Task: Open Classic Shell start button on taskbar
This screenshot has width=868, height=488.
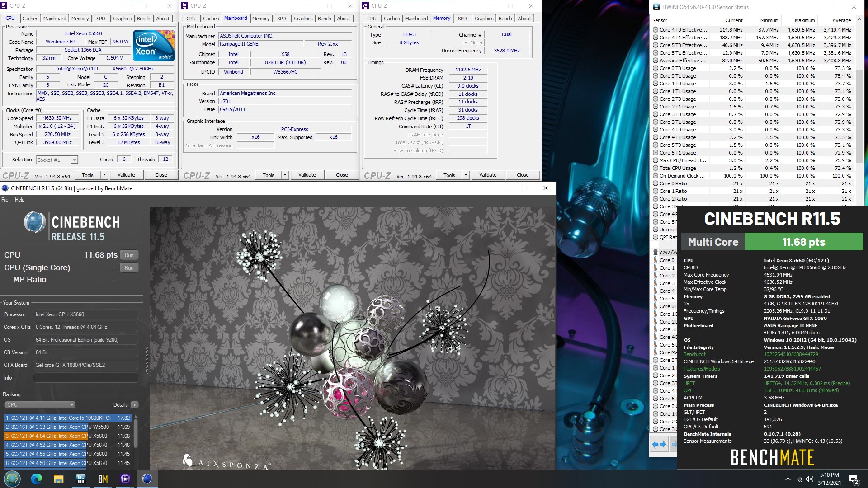Action: (x=12, y=479)
